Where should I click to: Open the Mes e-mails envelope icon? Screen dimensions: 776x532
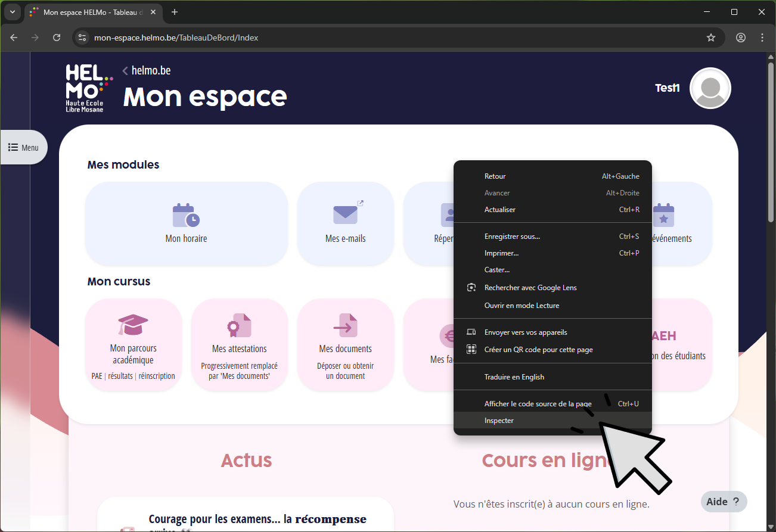click(345, 214)
